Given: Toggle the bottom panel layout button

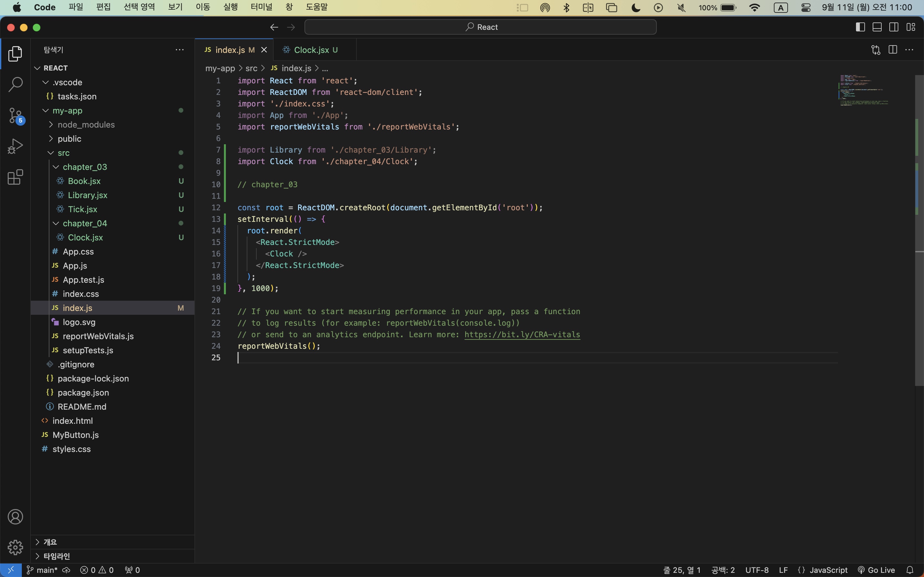Looking at the screenshot, I should click(x=877, y=27).
